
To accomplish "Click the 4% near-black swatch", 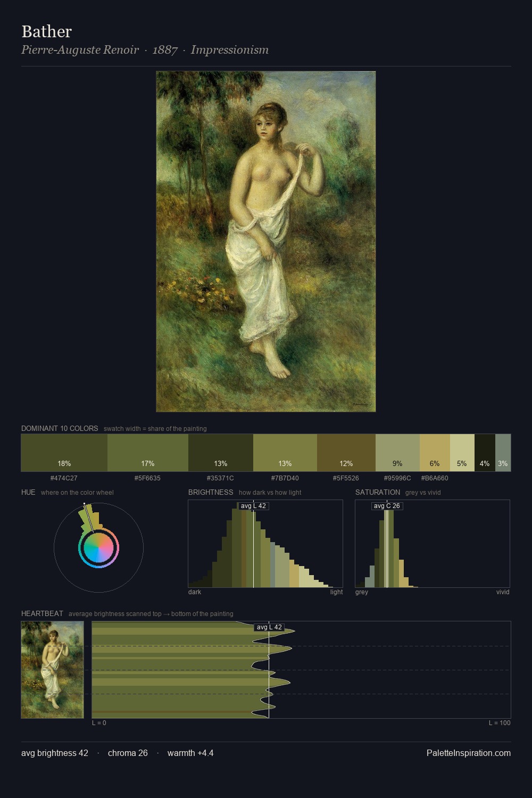I will 485,453.
